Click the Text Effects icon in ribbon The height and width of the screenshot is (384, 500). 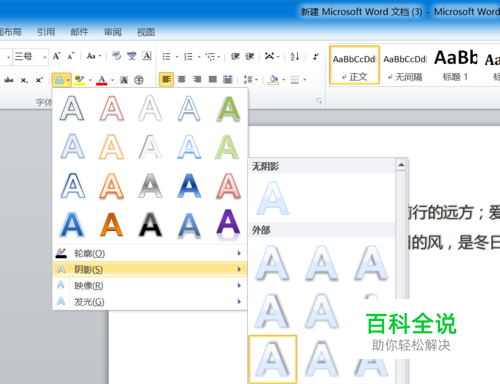[x=59, y=80]
